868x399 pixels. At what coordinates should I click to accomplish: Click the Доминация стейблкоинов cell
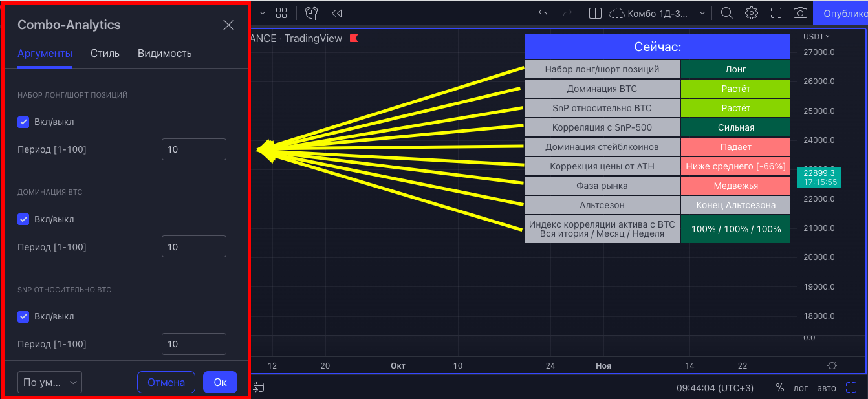[x=602, y=147]
